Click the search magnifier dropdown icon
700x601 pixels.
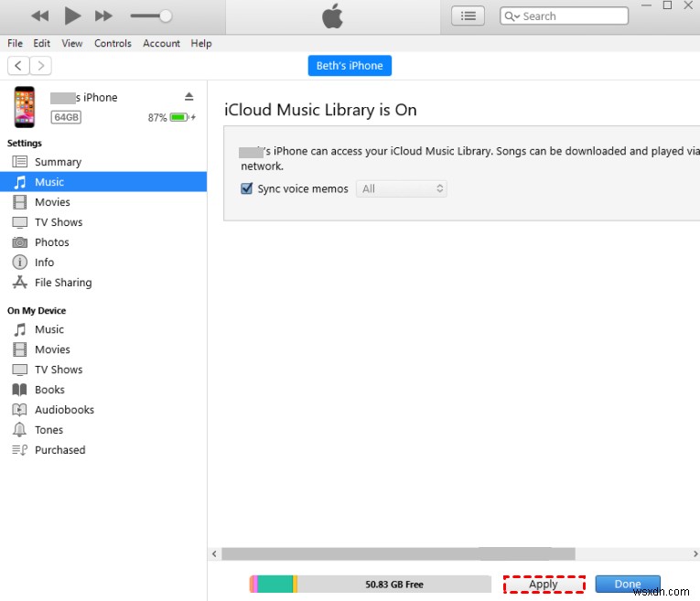512,16
